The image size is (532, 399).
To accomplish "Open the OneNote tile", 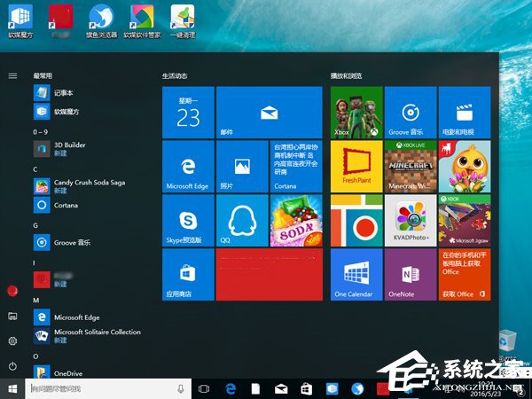I will click(410, 275).
